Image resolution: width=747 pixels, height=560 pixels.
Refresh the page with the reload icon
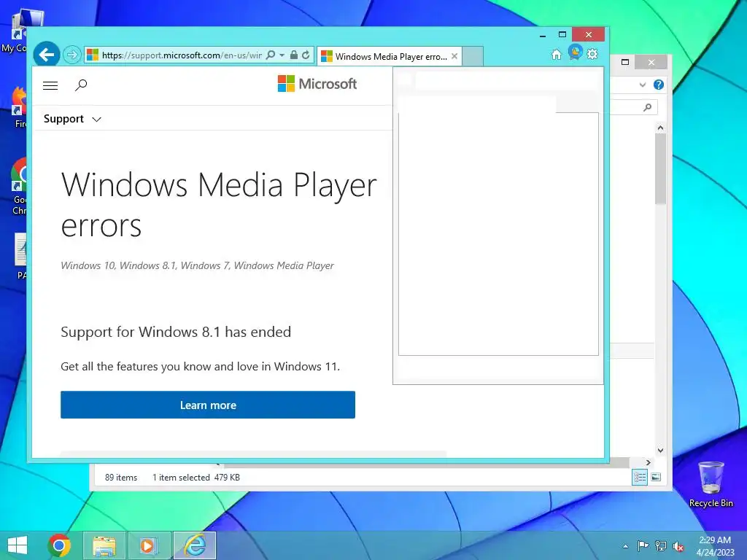tap(306, 55)
